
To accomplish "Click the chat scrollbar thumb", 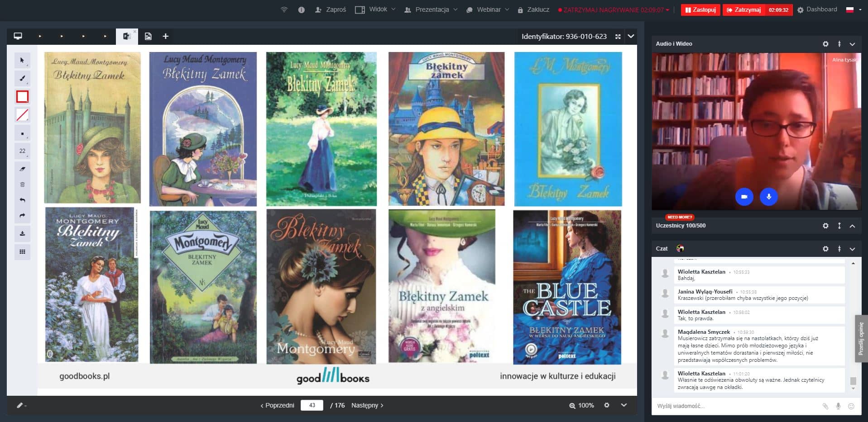I will [x=853, y=381].
